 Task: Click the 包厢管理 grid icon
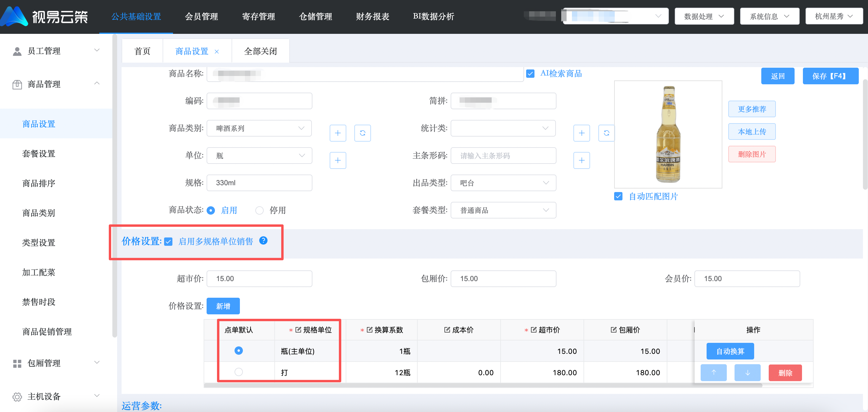(17, 363)
